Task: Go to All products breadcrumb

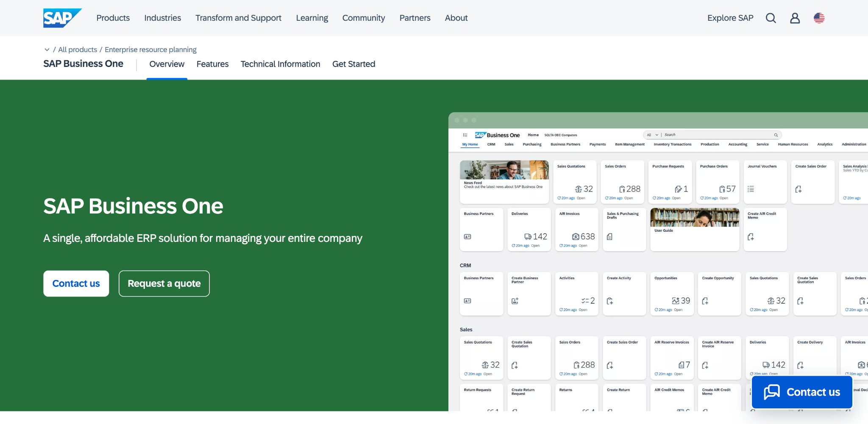Action: [78, 50]
